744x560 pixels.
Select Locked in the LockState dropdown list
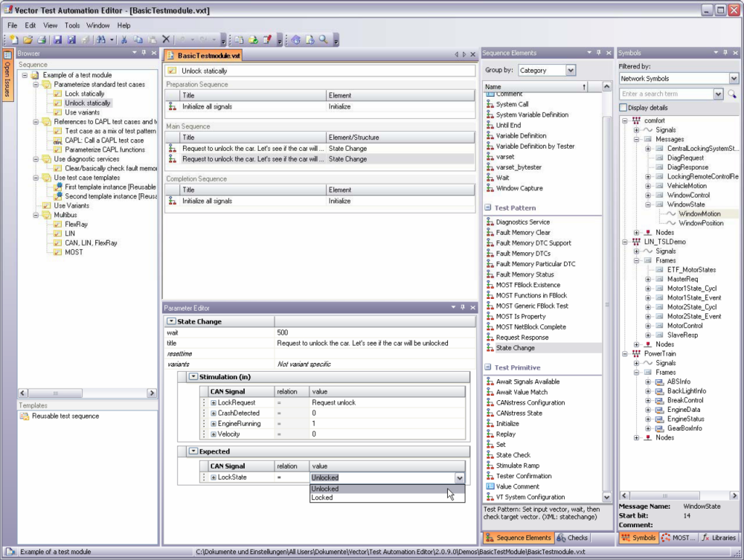pos(322,498)
